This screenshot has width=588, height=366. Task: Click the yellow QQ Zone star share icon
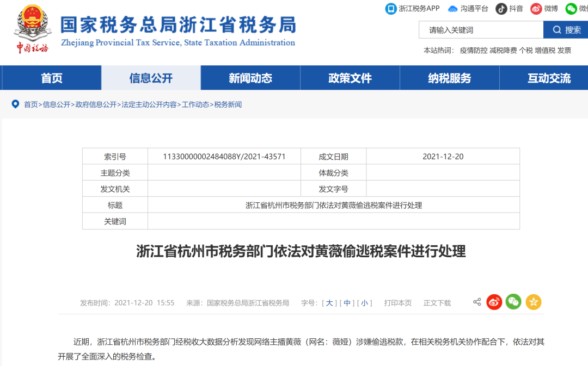pyautogui.click(x=532, y=302)
